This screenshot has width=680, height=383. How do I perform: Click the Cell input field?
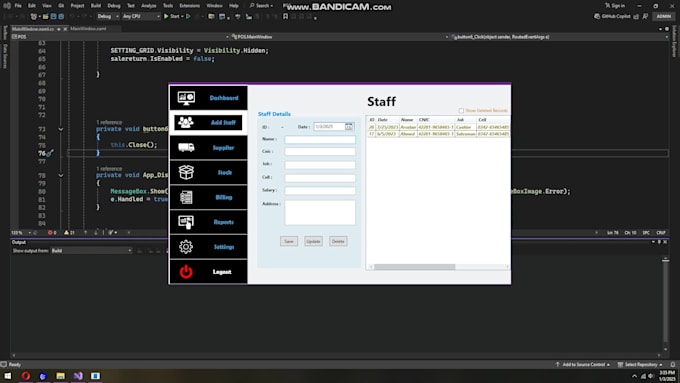(x=320, y=178)
